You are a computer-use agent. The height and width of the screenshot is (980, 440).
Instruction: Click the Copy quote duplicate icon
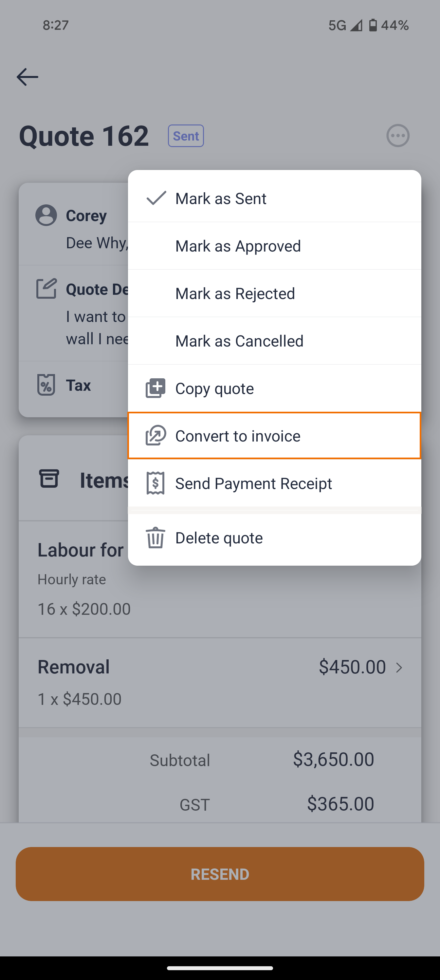[x=156, y=388]
